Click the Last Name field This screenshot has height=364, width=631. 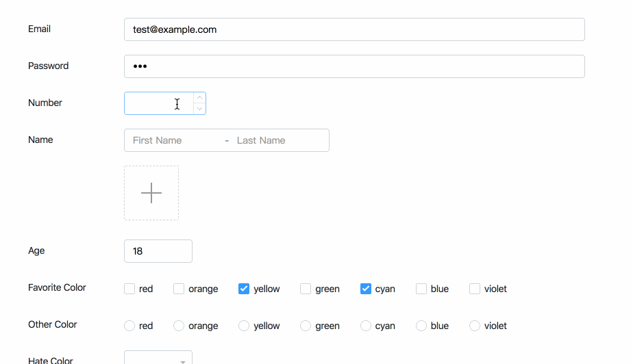point(280,140)
